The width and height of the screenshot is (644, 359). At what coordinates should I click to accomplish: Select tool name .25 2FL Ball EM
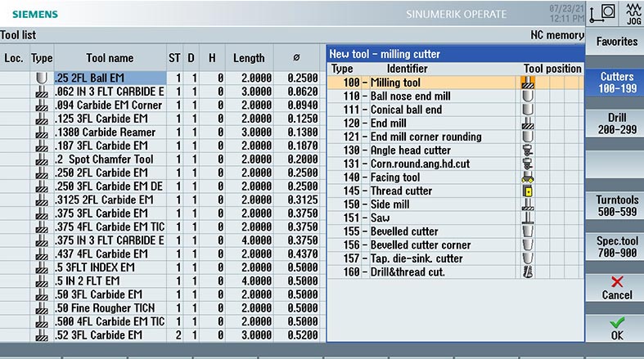(x=110, y=78)
